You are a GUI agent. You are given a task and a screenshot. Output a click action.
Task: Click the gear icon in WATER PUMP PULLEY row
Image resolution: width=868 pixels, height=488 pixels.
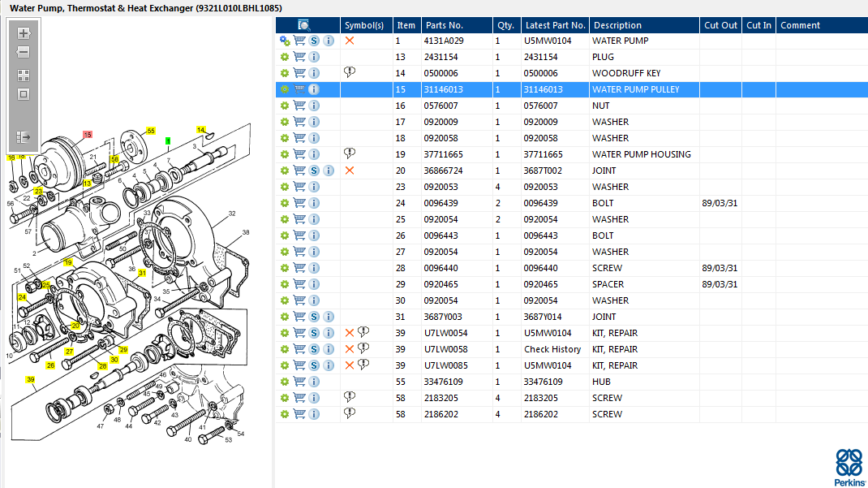pos(285,89)
